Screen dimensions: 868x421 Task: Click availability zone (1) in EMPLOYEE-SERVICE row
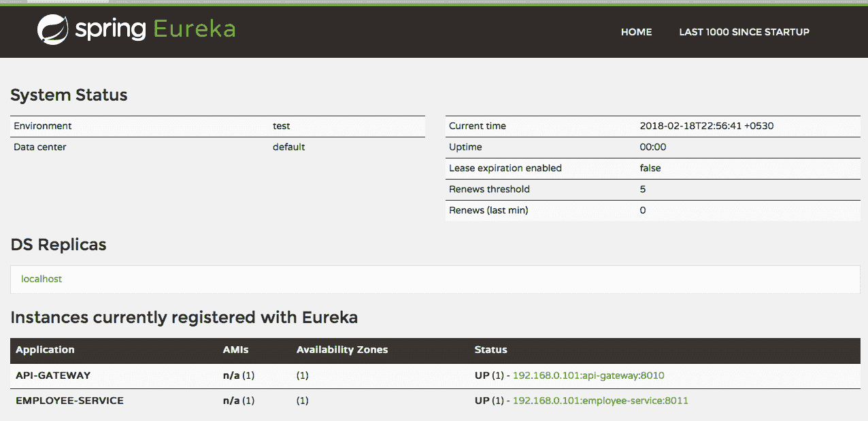tap(303, 401)
